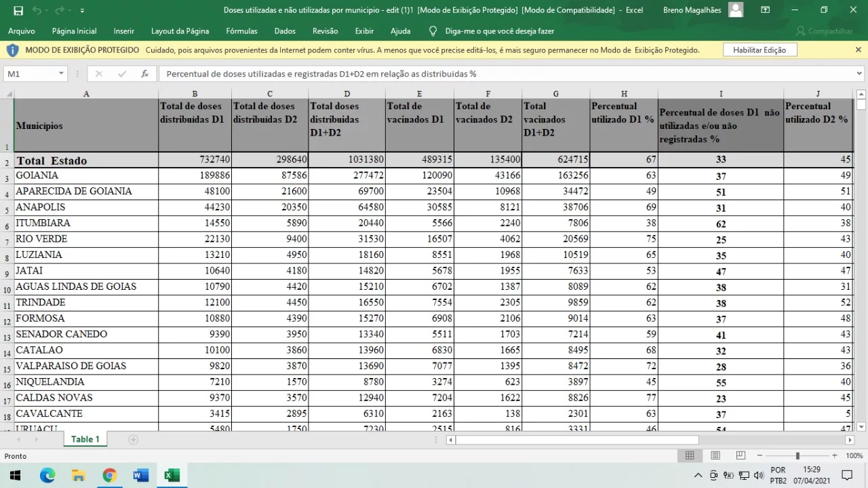The image size is (868, 488).
Task: Open Customize Quick Access Toolbar dropdown
Action: coord(82,11)
